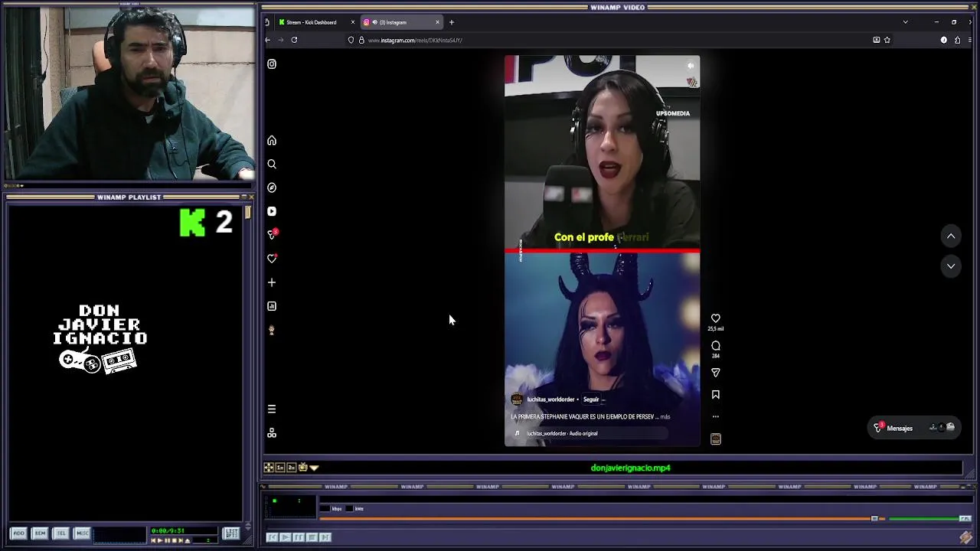Viewport: 980px width, 551px height.
Task: Click the SEL button in Winamp Playlist
Action: click(x=61, y=533)
